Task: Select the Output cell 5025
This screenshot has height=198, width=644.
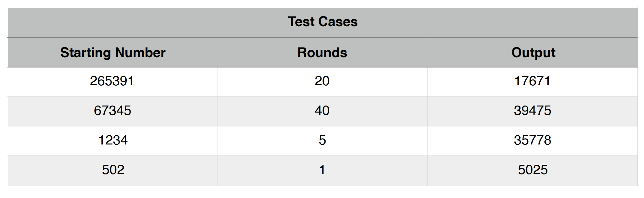Action: click(x=533, y=171)
